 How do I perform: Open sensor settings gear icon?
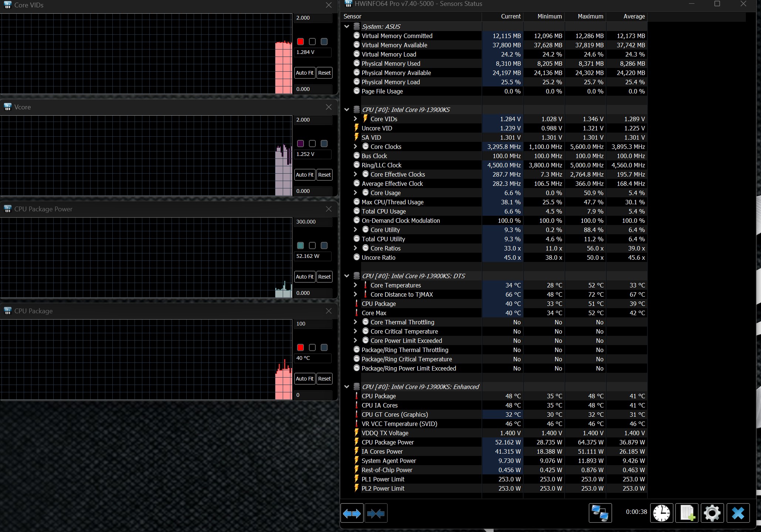click(712, 513)
